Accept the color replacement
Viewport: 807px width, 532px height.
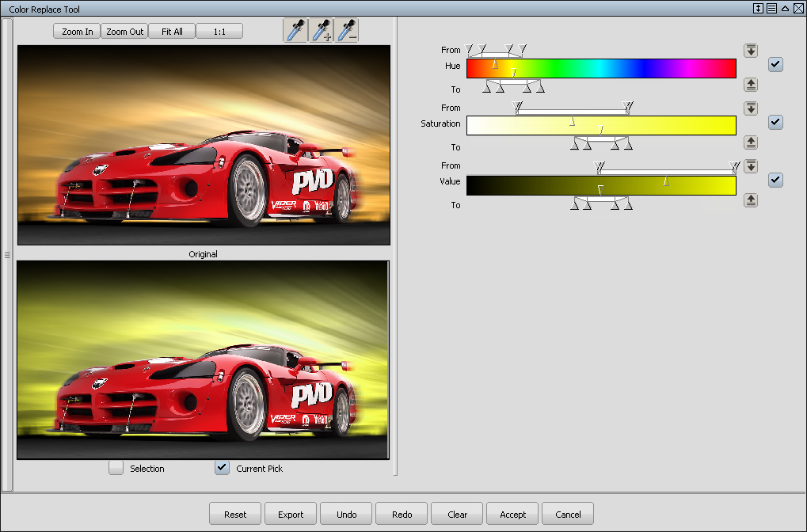(x=512, y=514)
